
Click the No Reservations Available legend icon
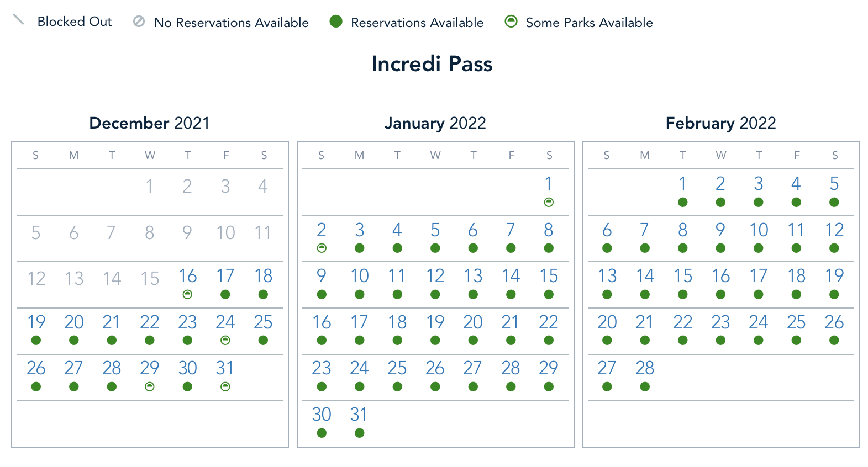(x=139, y=22)
